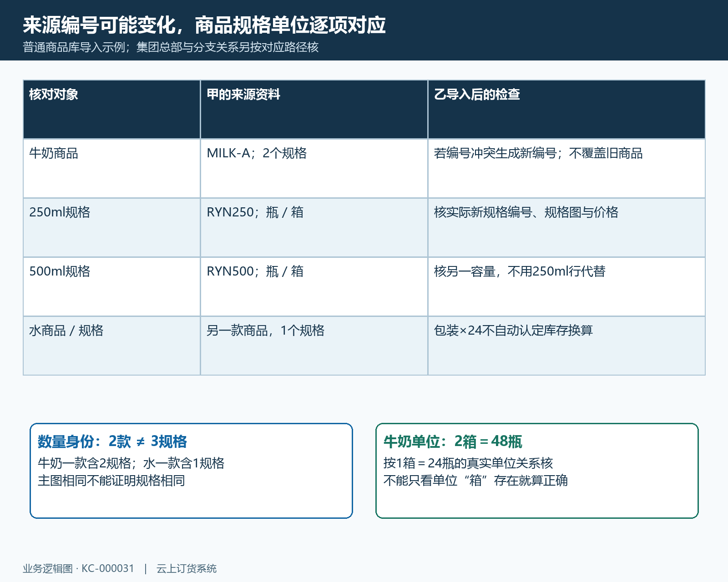The image size is (728, 582).
Task: Select the column header 甲的来源资料
Action: pos(314,110)
